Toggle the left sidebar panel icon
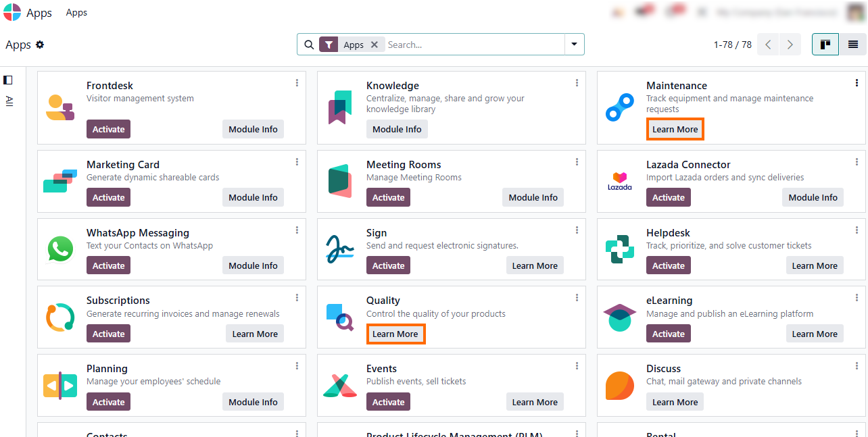Image resolution: width=868 pixels, height=437 pixels. 8,80
